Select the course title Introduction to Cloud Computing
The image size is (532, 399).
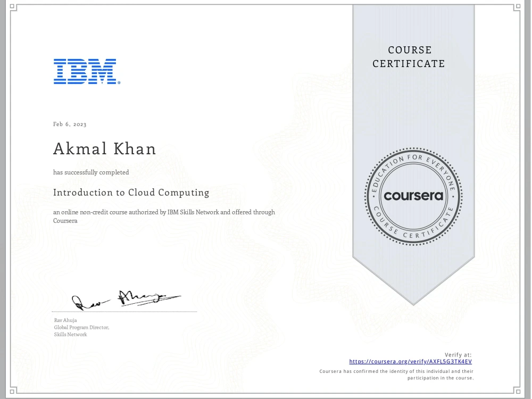131,193
